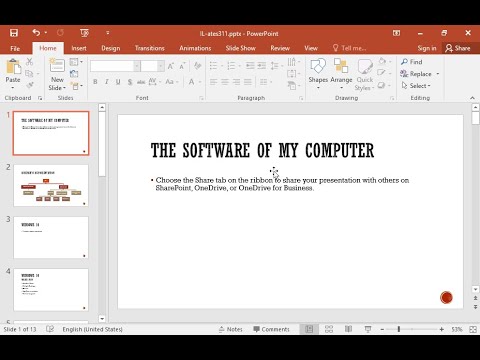The width and height of the screenshot is (480, 360).
Task: Align text left
Action: [213, 82]
